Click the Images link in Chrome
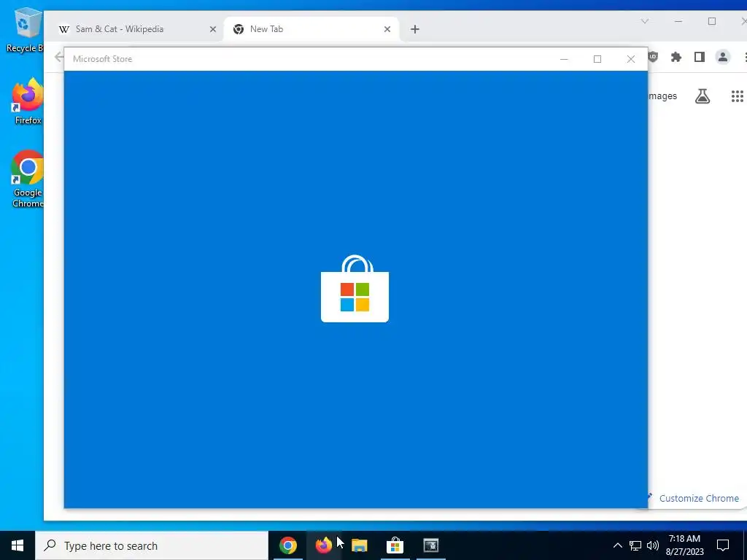The image size is (747, 560). 662,96
